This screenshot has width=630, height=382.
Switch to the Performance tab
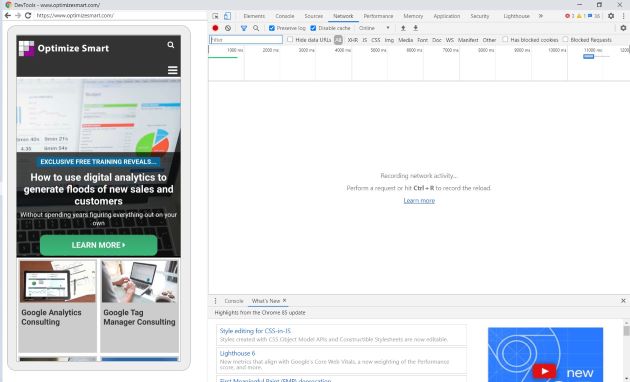click(378, 16)
